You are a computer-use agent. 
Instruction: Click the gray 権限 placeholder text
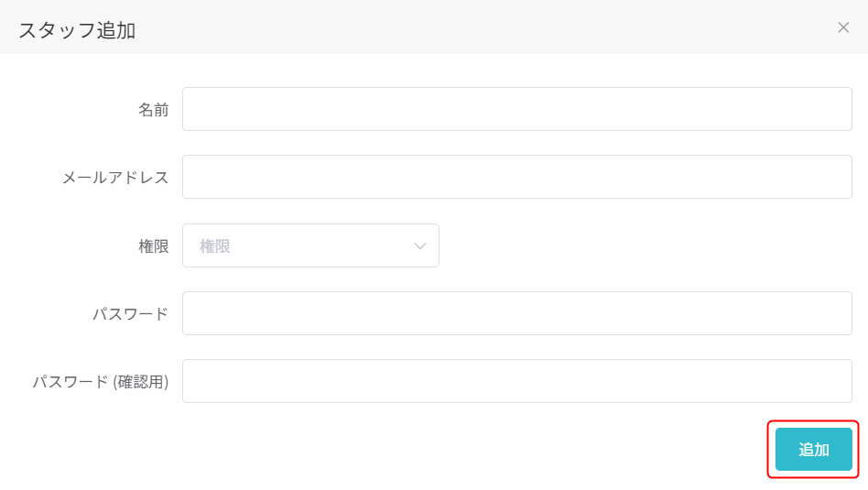point(215,246)
